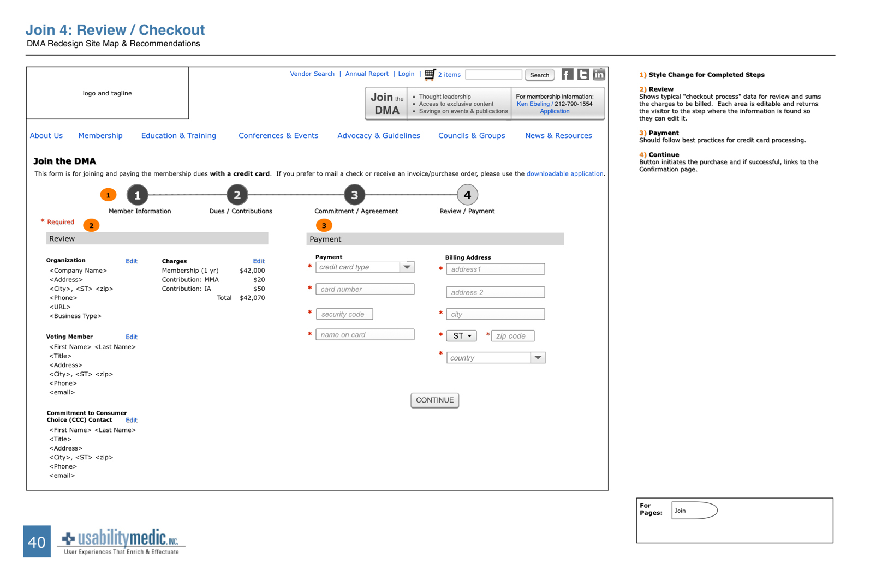Click the CONTINUE button
The height and width of the screenshot is (588, 894).
[x=435, y=400]
